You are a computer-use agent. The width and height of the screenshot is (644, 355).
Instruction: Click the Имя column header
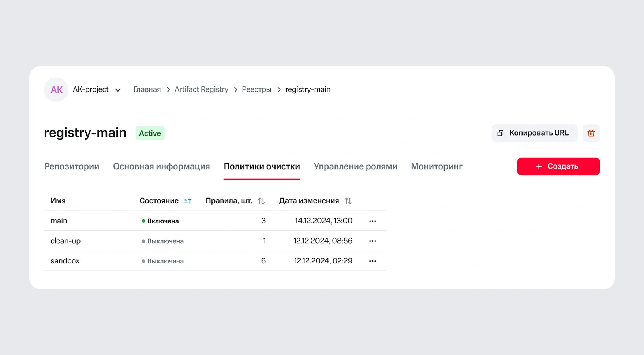(58, 201)
